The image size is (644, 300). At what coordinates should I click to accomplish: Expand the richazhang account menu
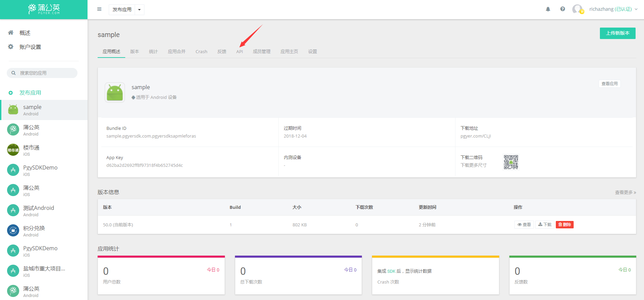pyautogui.click(x=613, y=9)
